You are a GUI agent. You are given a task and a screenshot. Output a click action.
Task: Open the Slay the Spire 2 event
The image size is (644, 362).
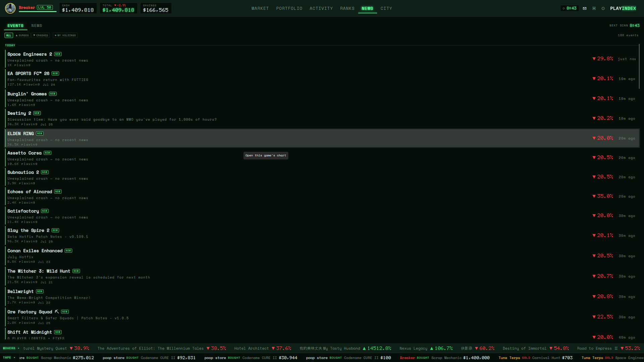[x=322, y=236]
